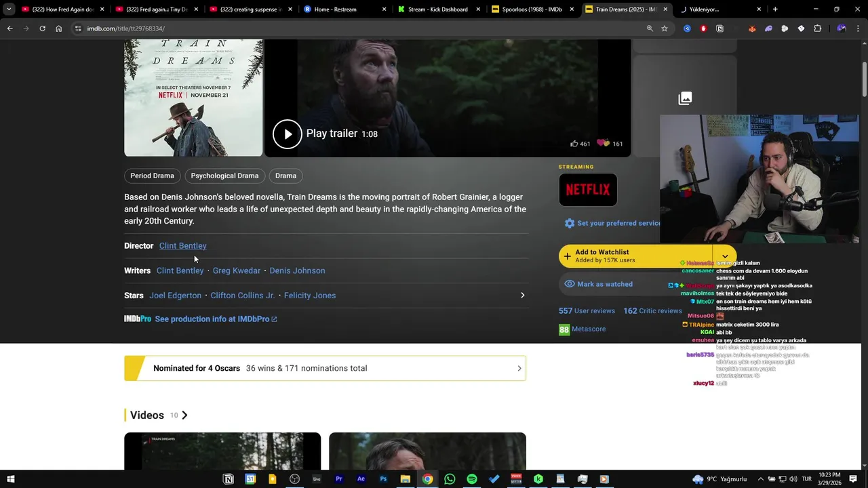
Task: Reload the IMDb page
Action: point(42,28)
